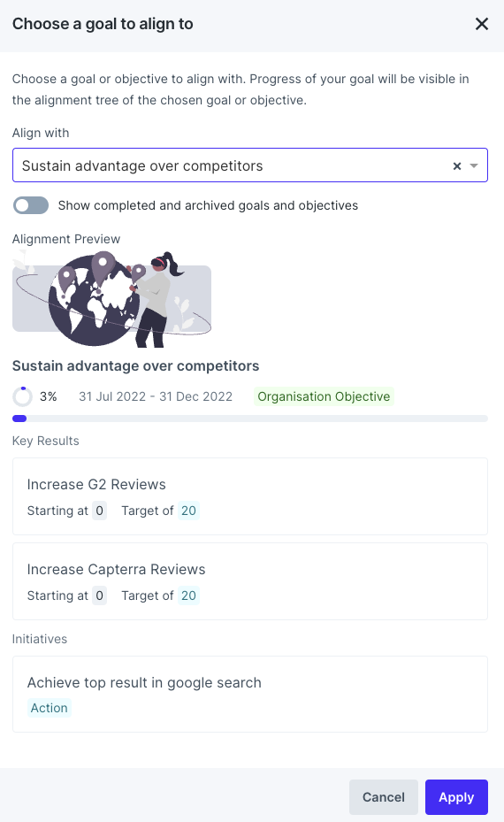Click the Organisation Objective tag
This screenshot has height=822, width=504.
click(x=324, y=396)
